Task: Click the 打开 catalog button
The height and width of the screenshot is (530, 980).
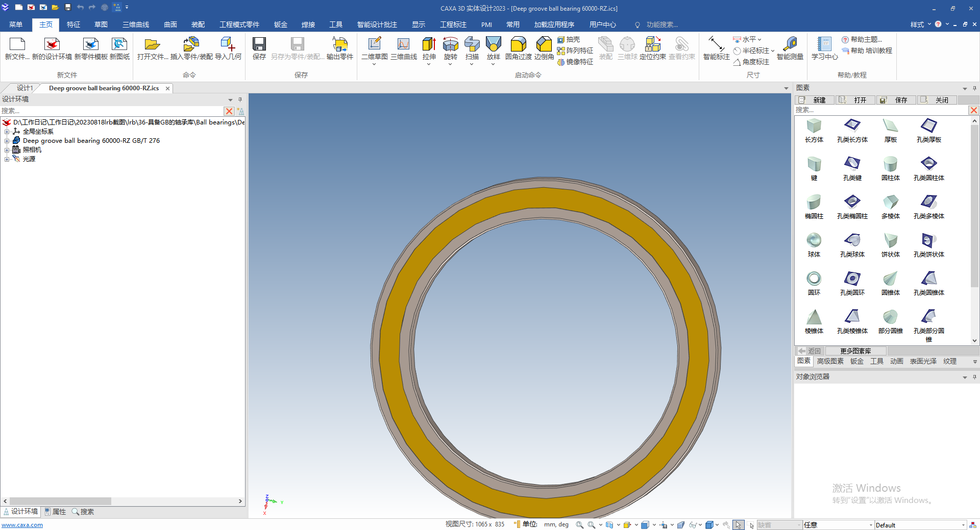Action: point(855,100)
